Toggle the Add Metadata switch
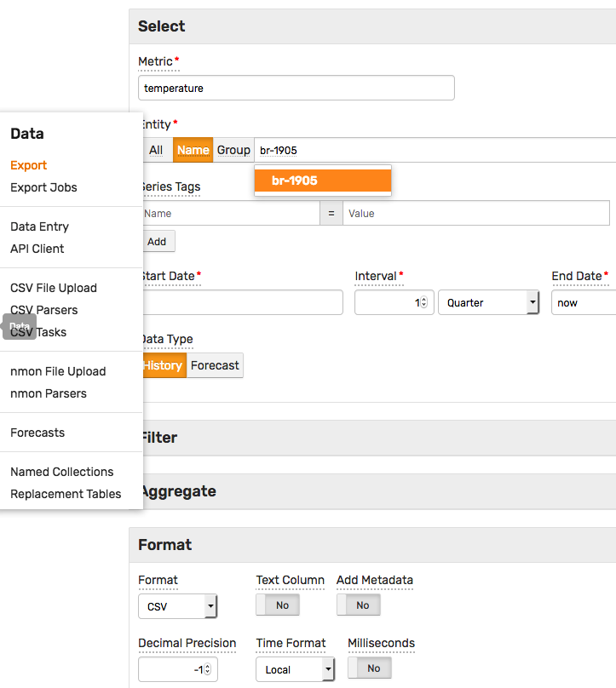Viewport: 616px width, 688px height. coord(359,605)
